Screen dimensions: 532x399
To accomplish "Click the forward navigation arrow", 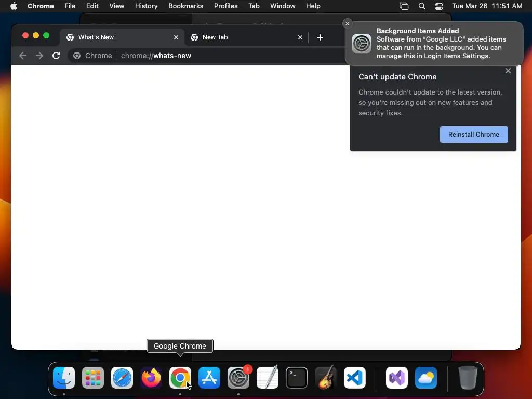I will pos(39,56).
